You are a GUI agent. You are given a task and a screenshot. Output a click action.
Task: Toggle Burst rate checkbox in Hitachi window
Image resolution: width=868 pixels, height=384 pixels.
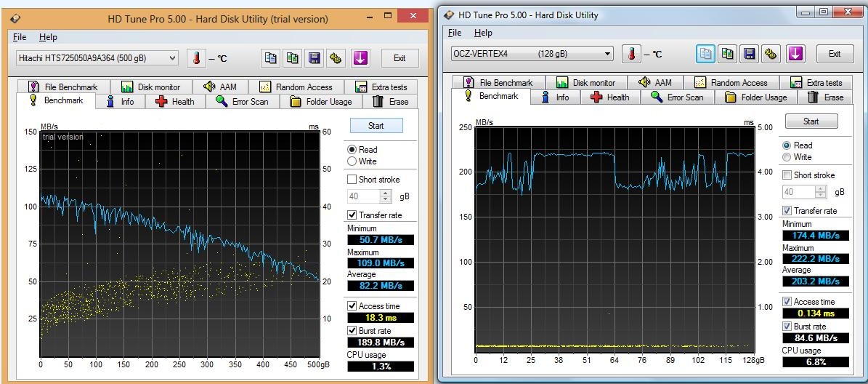tap(352, 330)
